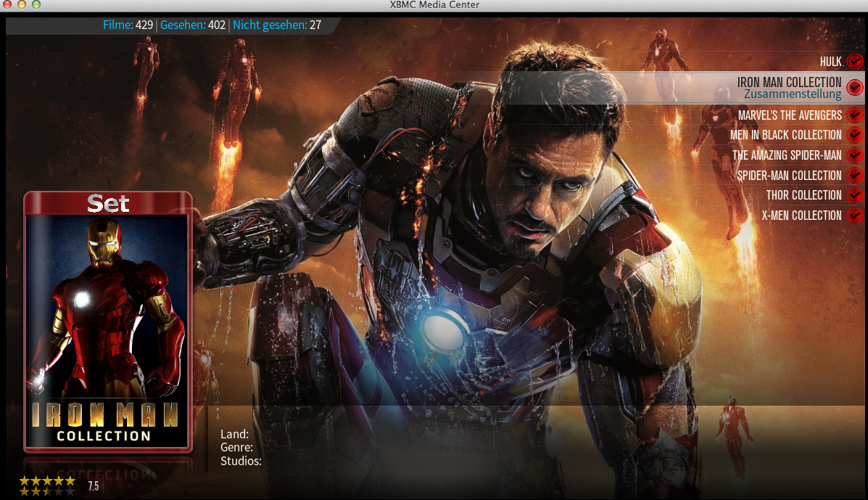Select SPIDER-MAN COLLECTION entry
The width and height of the screenshot is (868, 500).
coord(789,176)
